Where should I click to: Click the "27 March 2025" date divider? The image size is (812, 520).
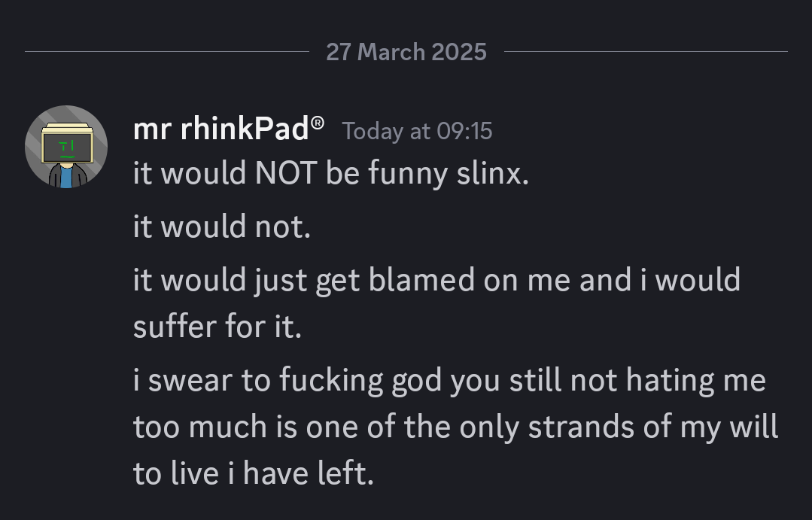pos(406,52)
